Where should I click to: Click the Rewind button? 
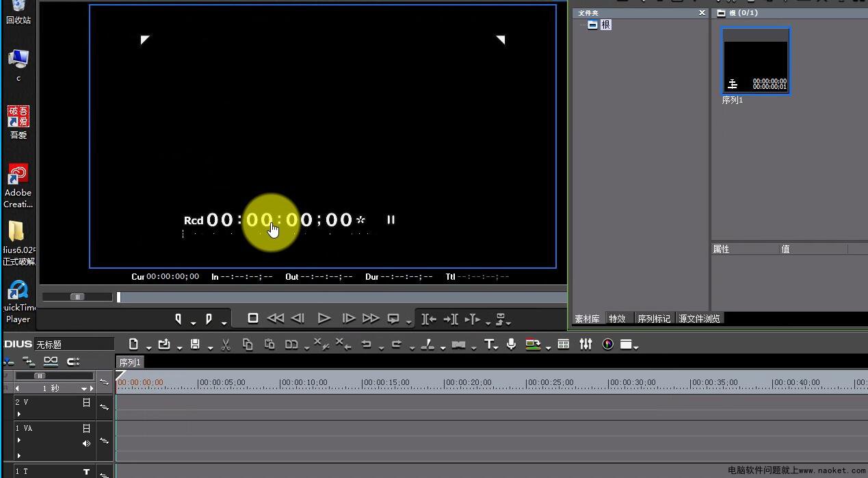(x=275, y=318)
